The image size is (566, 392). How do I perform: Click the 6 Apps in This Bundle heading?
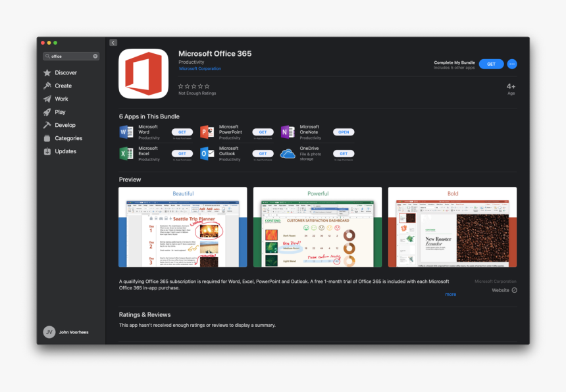[149, 116]
